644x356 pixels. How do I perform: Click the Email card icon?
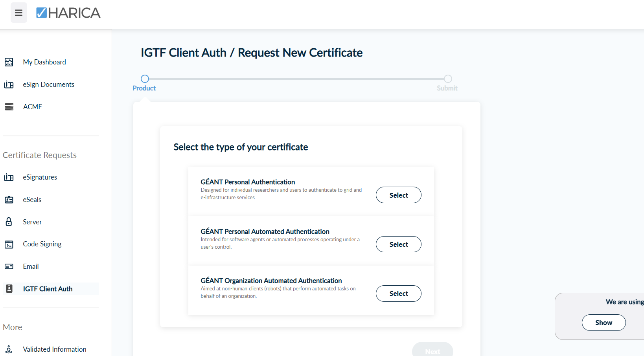pyautogui.click(x=9, y=266)
